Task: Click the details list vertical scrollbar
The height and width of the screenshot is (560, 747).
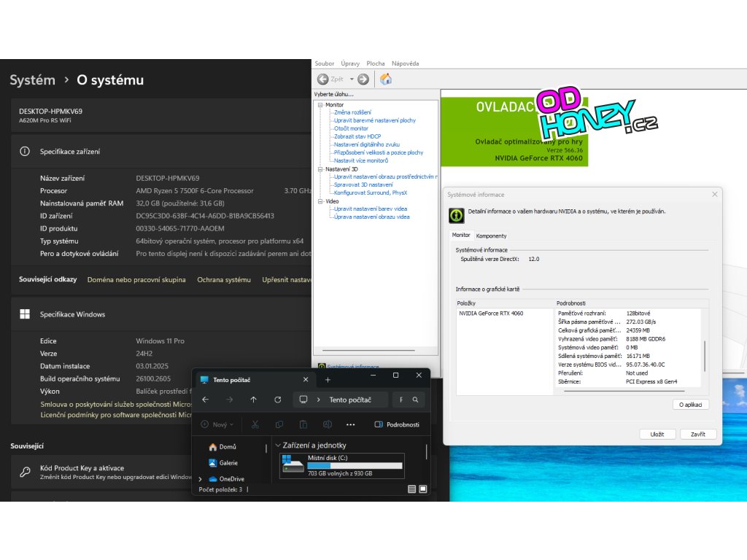Action: [705, 356]
